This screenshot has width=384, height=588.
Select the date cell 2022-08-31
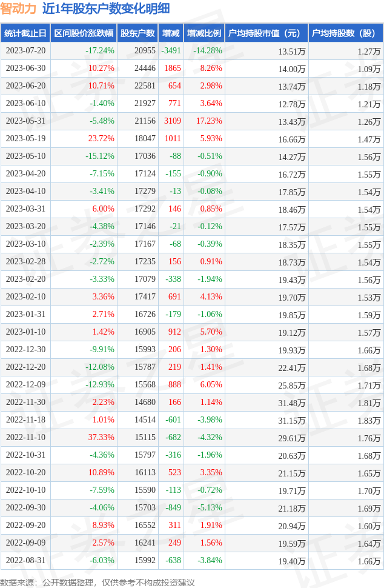[x=25, y=561]
